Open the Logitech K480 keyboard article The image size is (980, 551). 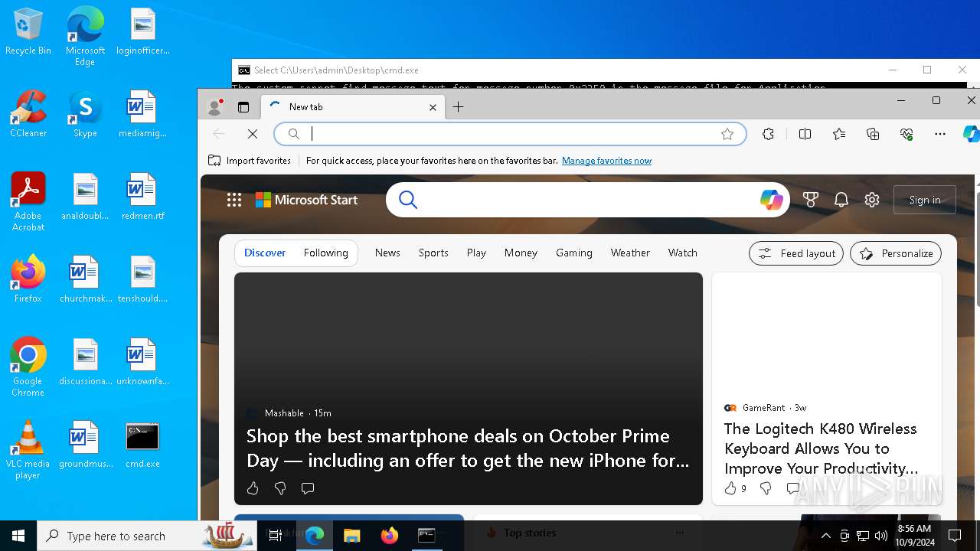pos(821,448)
